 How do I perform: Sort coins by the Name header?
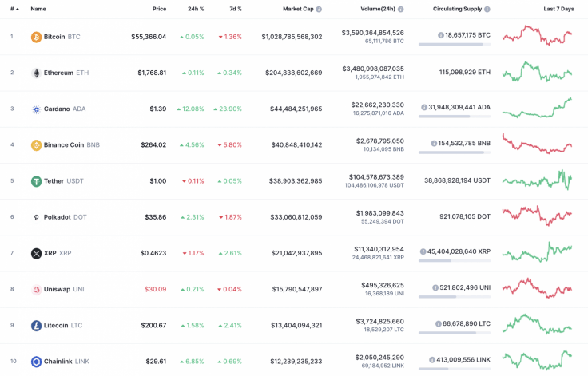[x=38, y=9]
